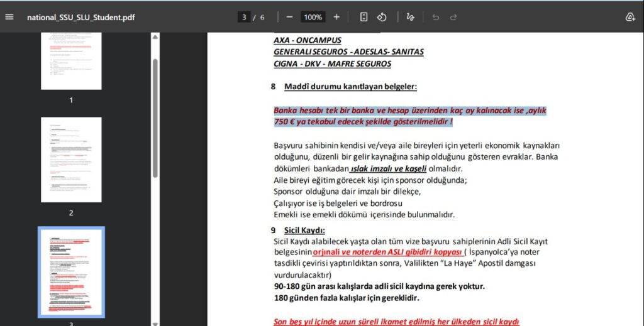This screenshot has width=644, height=326.
Task: Open the page 1 thumbnail
Action: pyautogui.click(x=71, y=61)
